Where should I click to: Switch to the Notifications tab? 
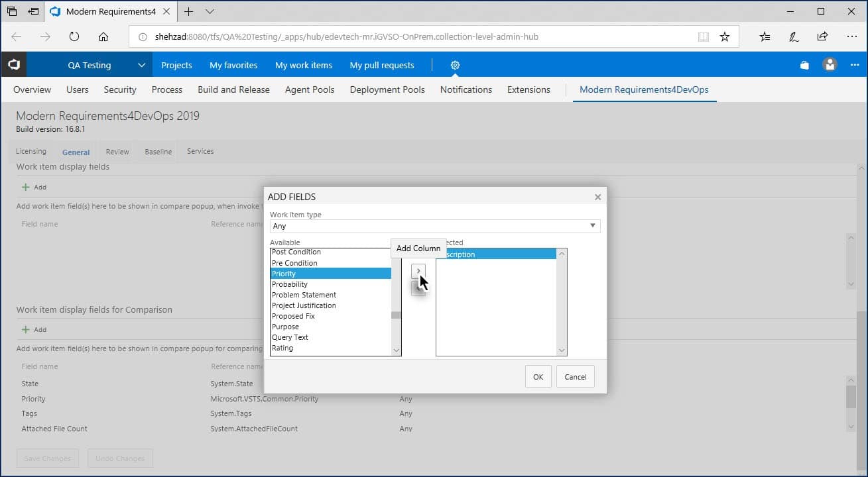click(466, 89)
